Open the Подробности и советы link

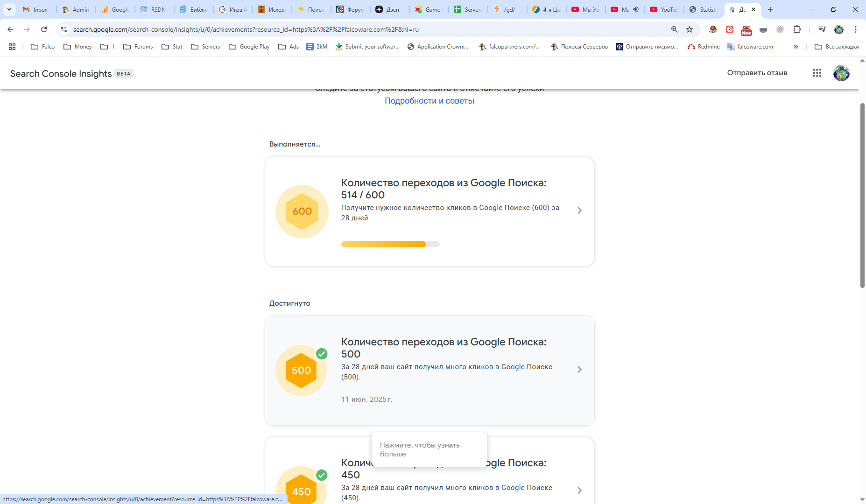point(429,101)
